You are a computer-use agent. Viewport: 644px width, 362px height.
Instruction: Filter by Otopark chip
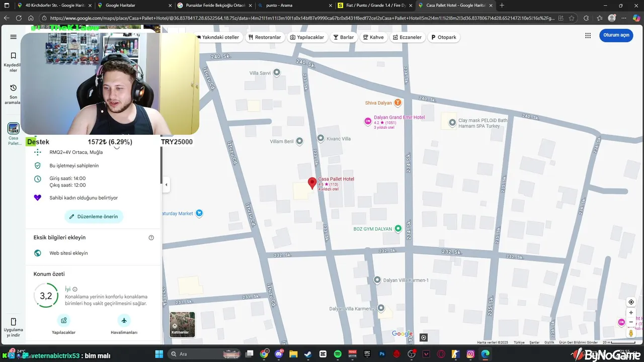(x=443, y=37)
